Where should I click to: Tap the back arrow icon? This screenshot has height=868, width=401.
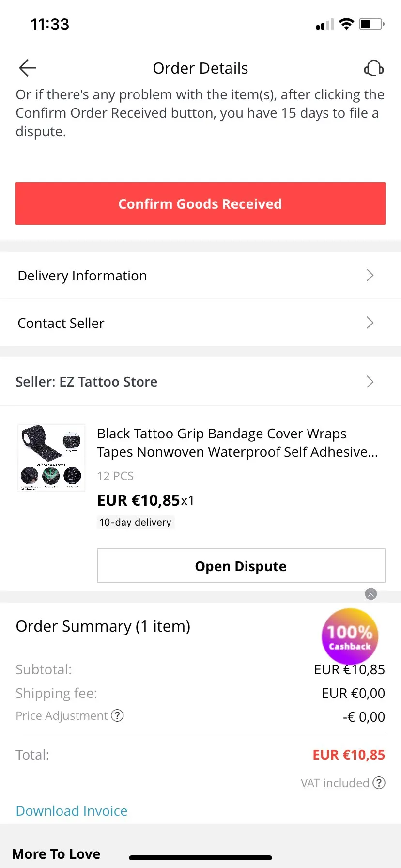click(x=28, y=68)
